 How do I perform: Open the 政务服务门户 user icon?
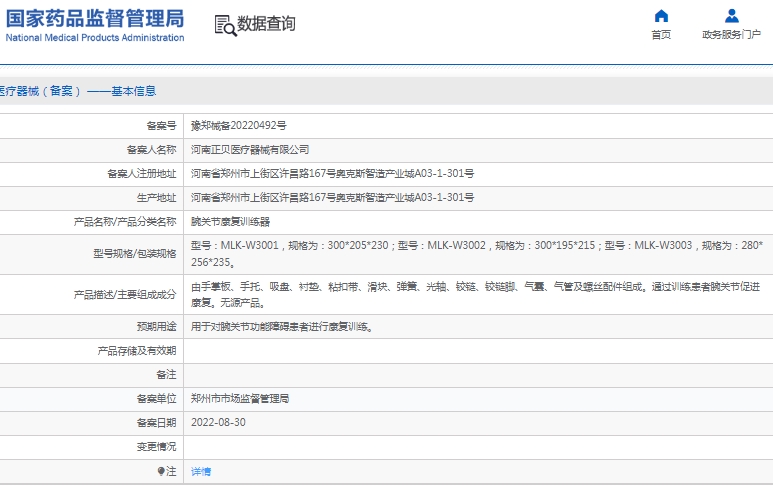coord(732,16)
